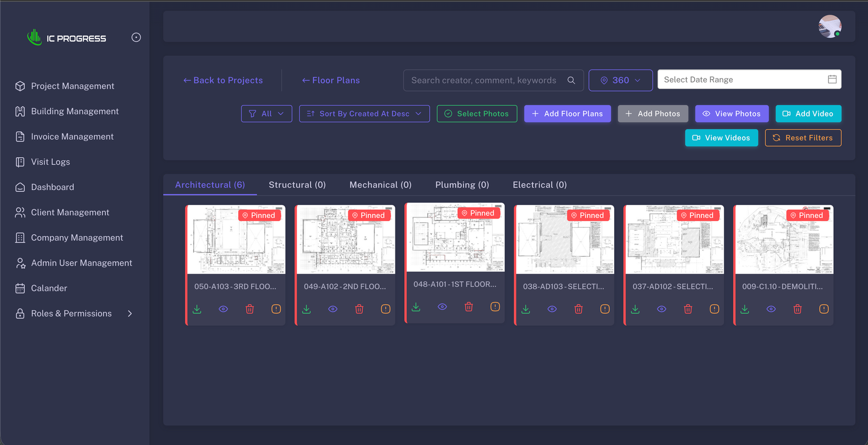868x445 pixels.
Task: Delete the 048-A101-1ST FLOOR... plan
Action: (469, 307)
